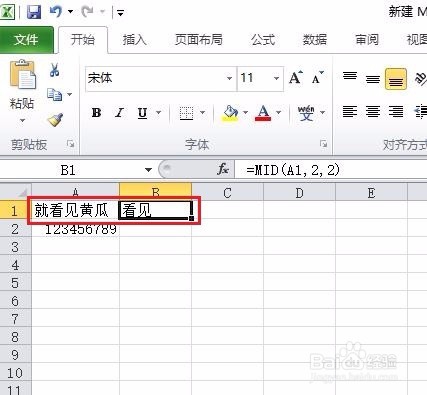The image size is (427, 395).
Task: Click the formula bar with =MID(A1,2,2)
Action: coord(331,170)
